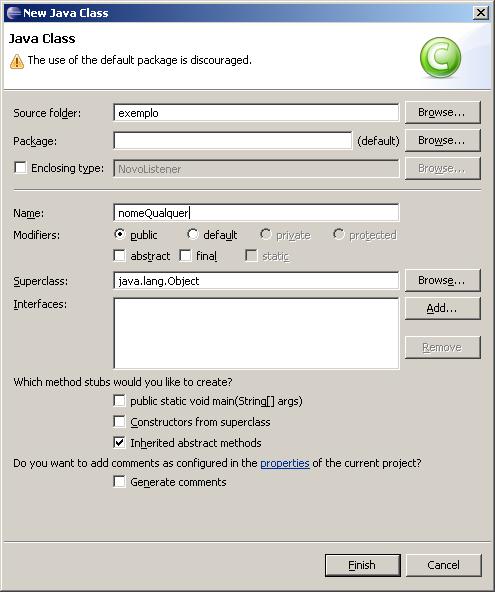Open the properties link

285,463
